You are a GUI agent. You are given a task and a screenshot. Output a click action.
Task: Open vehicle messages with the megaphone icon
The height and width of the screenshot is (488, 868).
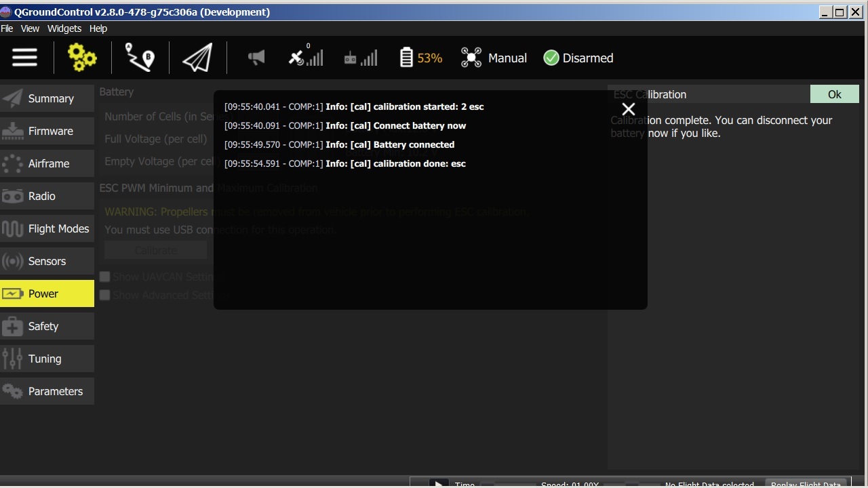pyautogui.click(x=256, y=58)
